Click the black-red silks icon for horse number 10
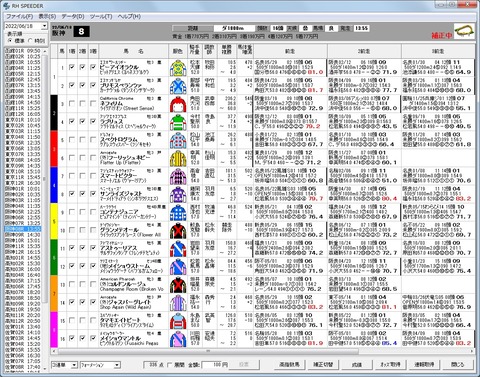 click(x=178, y=230)
